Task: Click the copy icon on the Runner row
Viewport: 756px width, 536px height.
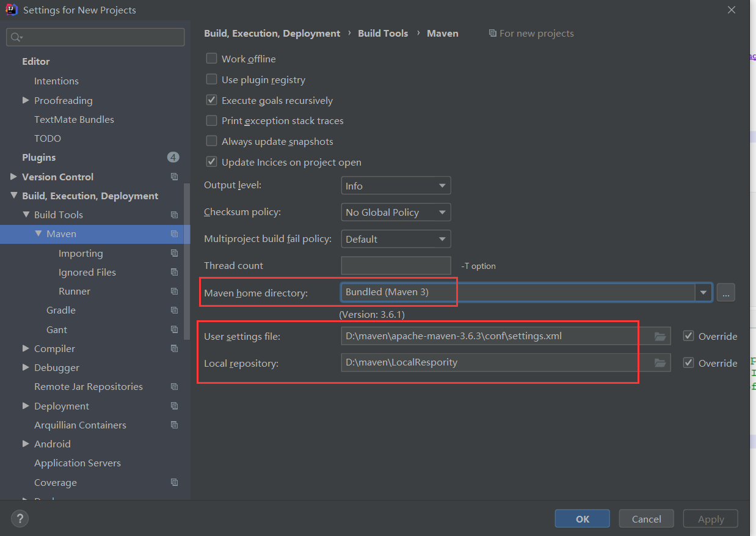Action: 175,291
